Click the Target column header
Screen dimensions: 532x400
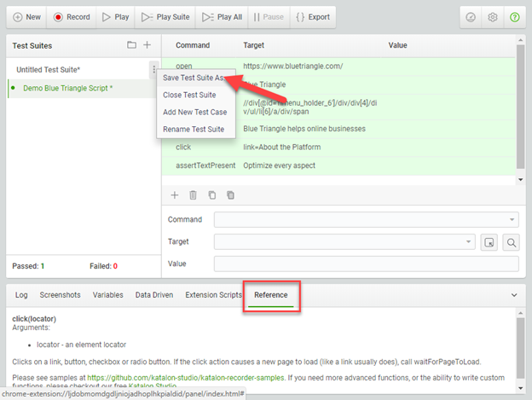253,45
